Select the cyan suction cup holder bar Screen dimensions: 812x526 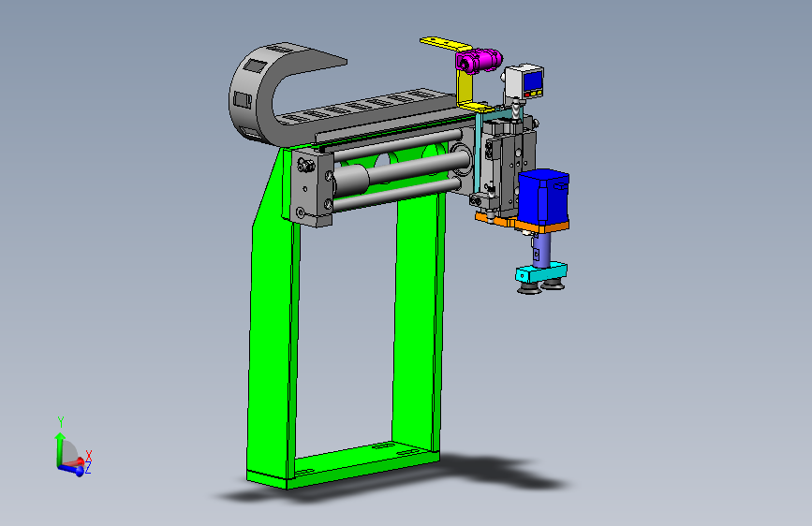click(541, 273)
